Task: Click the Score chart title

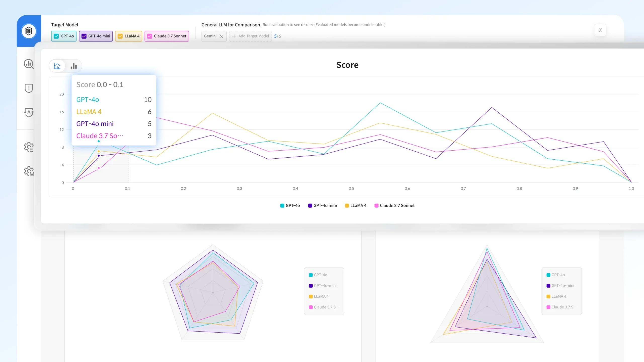Action: [x=347, y=65]
